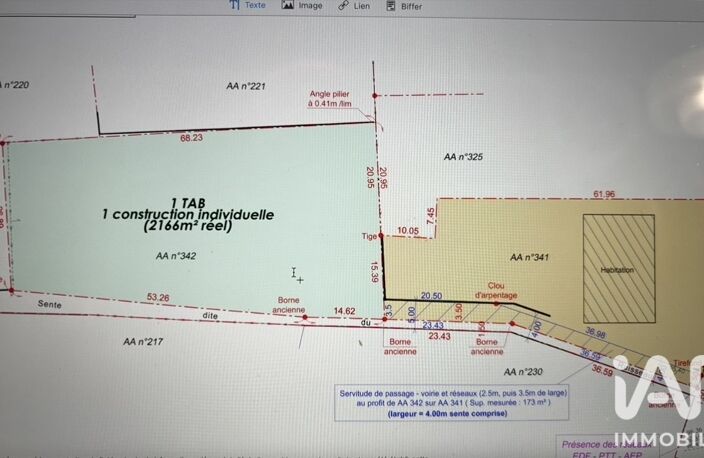Viewport: 704px width, 458px height.
Task: Select the 1 TAB heading text
Action: tap(188, 203)
